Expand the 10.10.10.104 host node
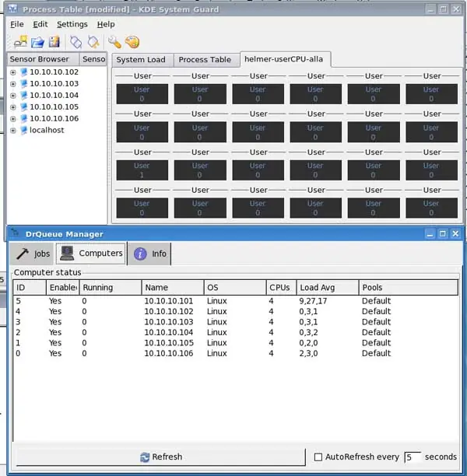Screen dimensions: 467x476 pyautogui.click(x=12, y=96)
